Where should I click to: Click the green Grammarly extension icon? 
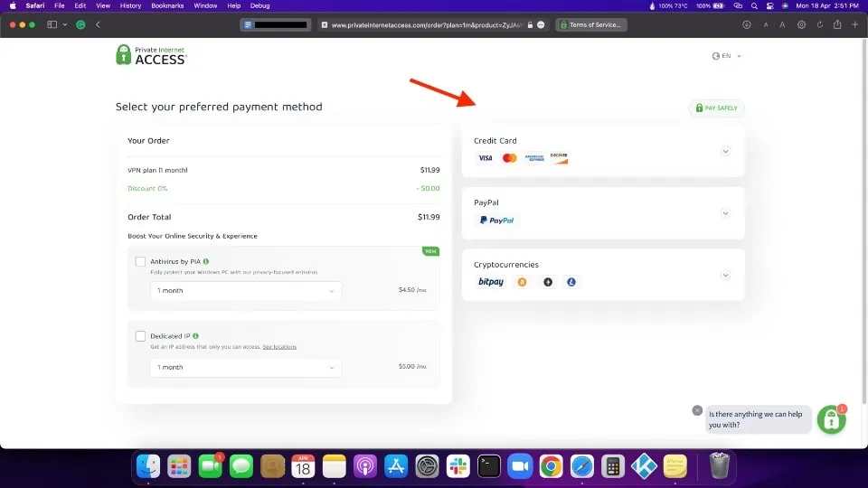80,24
